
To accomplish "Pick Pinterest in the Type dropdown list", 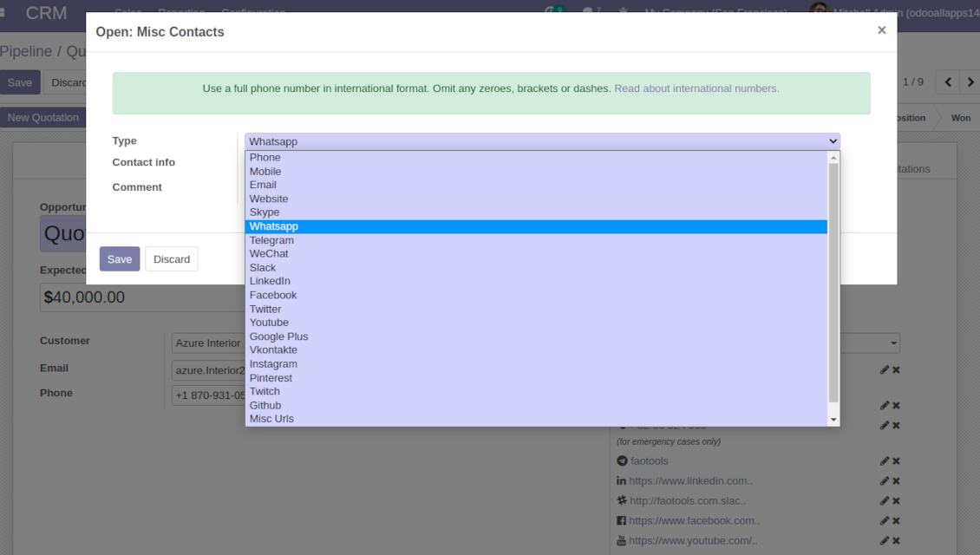I will [x=536, y=377].
